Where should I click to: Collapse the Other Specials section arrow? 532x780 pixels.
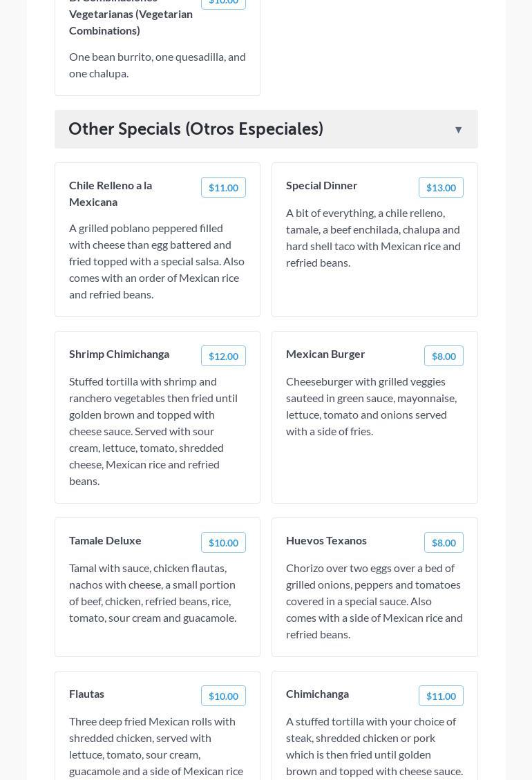pyautogui.click(x=458, y=130)
